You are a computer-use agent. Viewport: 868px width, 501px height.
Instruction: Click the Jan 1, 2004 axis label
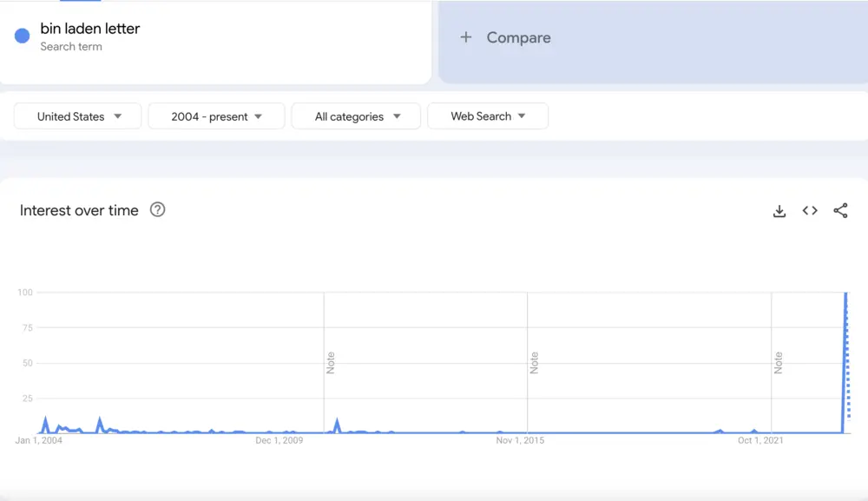pyautogui.click(x=39, y=440)
